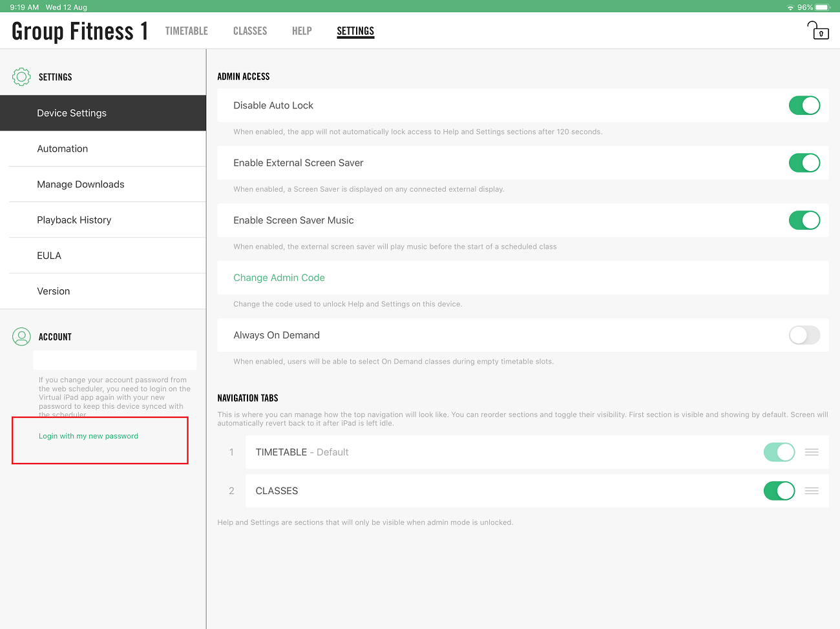Screen dimensions: 840x629
Task: Click the Settings gear icon in sidebar
Action: tap(21, 77)
